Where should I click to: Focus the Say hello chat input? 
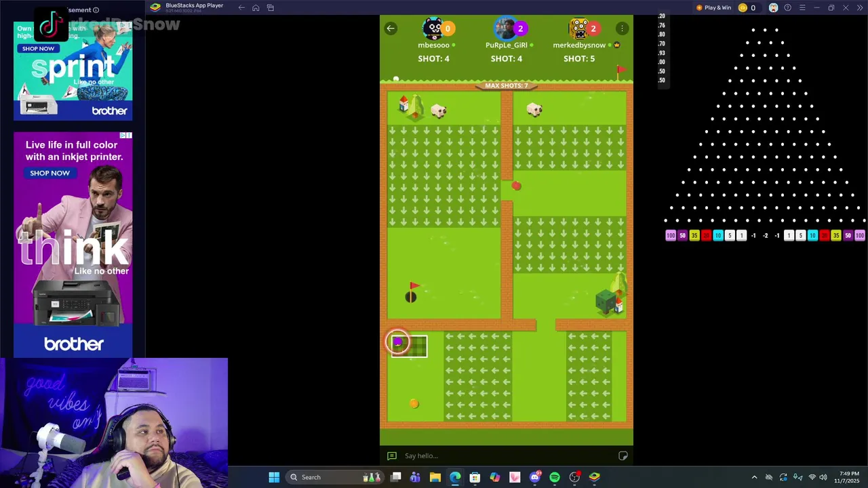506,455
